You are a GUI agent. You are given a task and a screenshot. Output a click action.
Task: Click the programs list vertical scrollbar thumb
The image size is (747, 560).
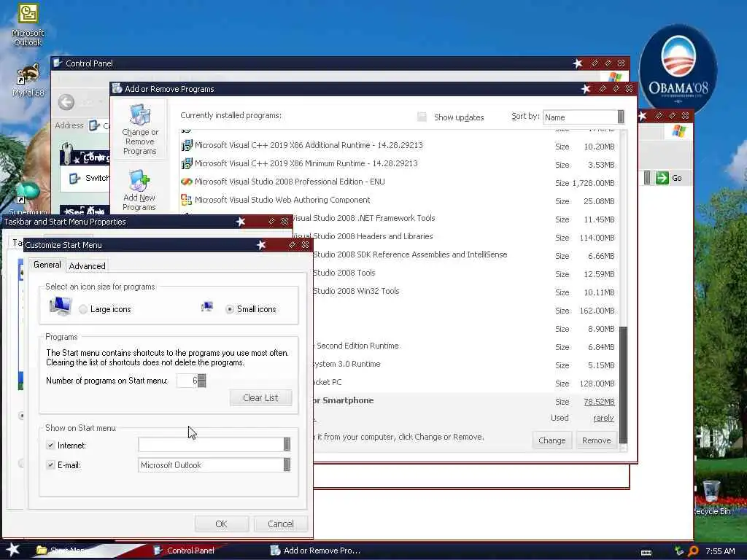point(623,385)
